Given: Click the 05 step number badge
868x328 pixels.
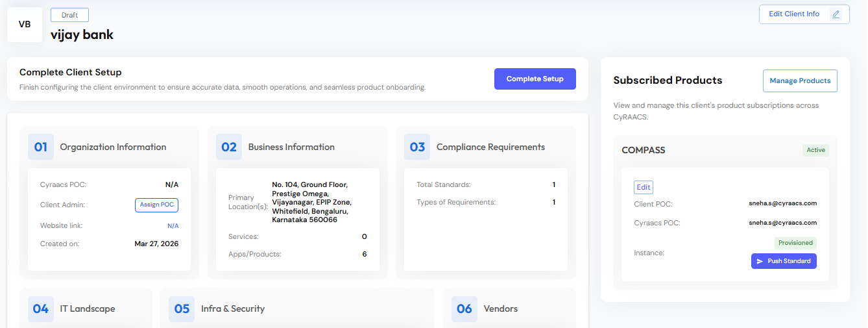Looking at the screenshot, I should tap(182, 309).
